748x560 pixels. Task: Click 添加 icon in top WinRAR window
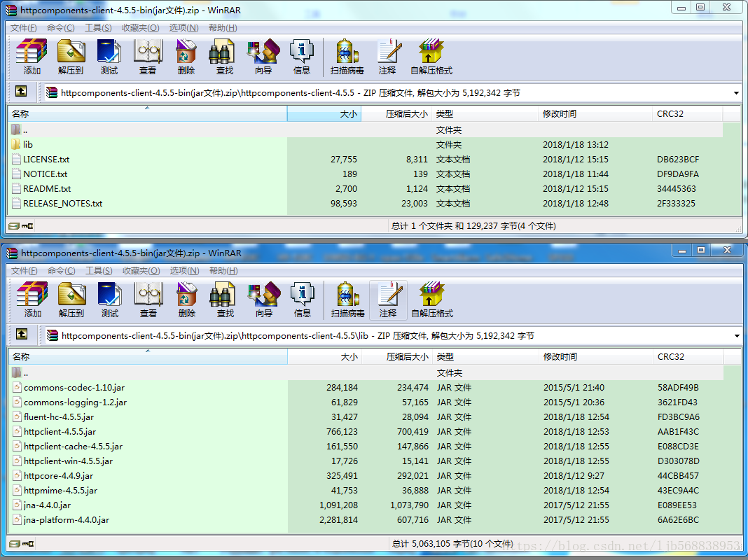click(32, 57)
